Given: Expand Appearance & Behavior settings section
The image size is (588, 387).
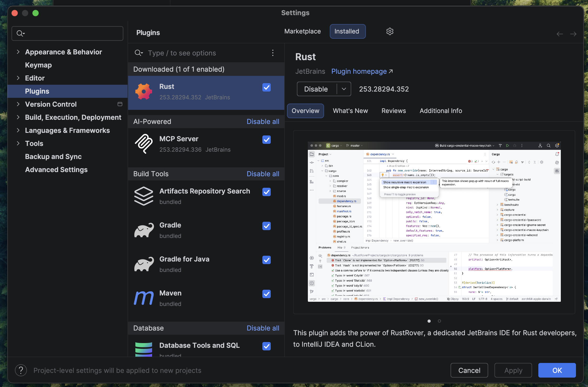Looking at the screenshot, I should point(18,52).
